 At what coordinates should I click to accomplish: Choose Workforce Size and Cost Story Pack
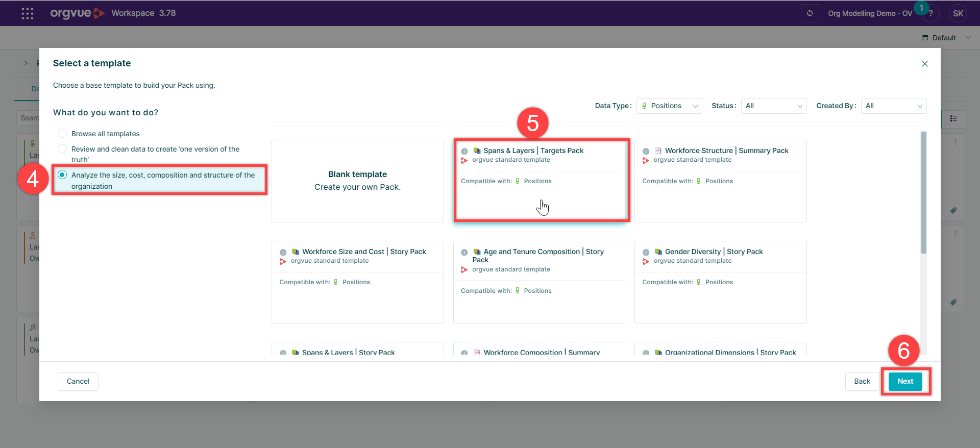[x=358, y=282]
